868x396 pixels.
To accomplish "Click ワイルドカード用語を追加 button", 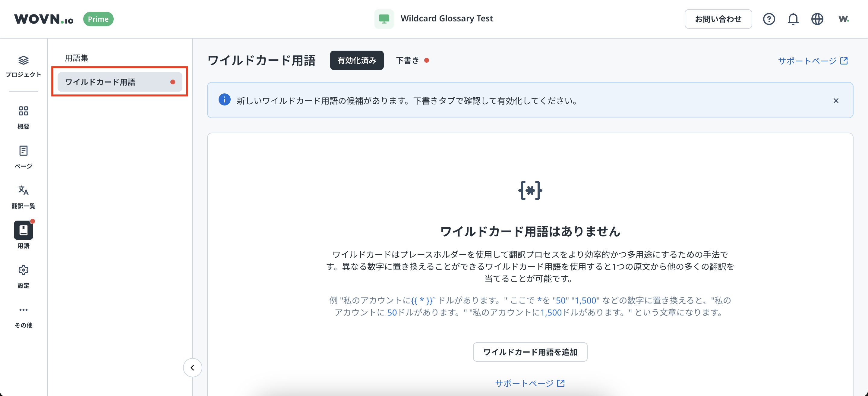I will [x=530, y=352].
